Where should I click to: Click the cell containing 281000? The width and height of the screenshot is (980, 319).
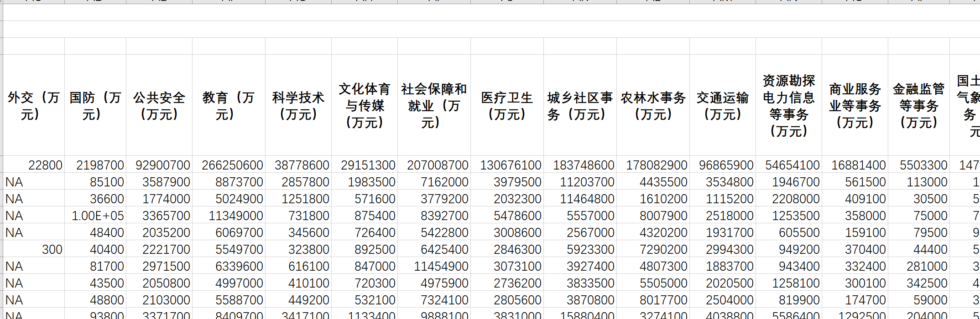click(919, 266)
